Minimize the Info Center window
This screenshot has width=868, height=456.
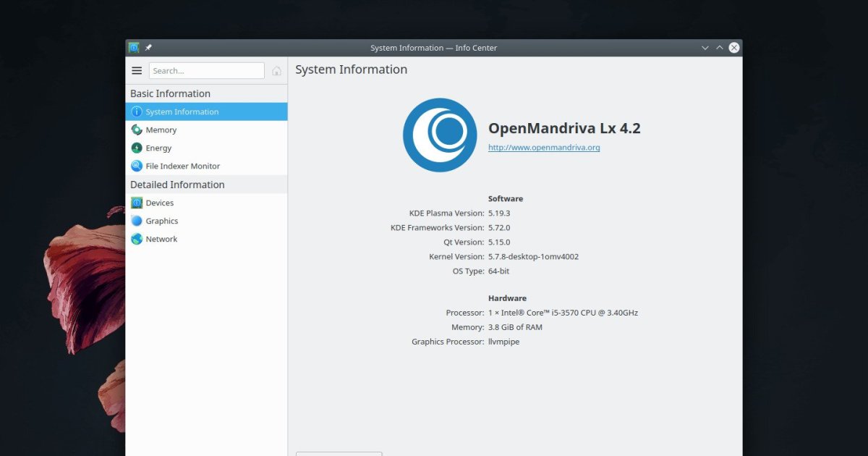coord(705,48)
